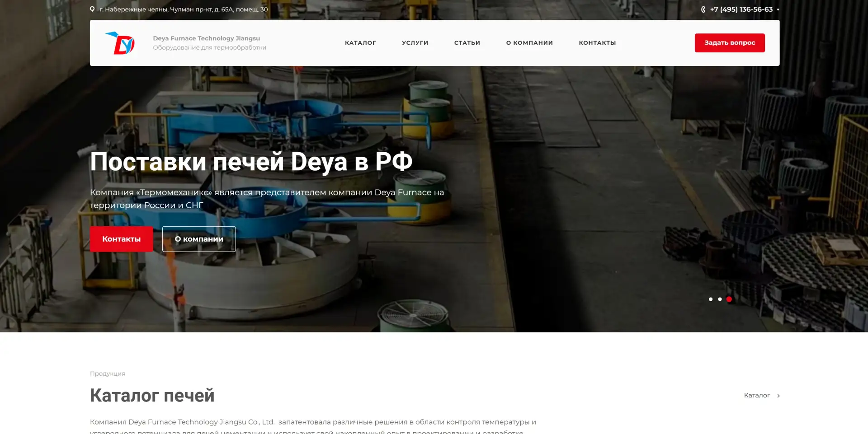Open the КОНТАКТЫ menu item

click(597, 43)
